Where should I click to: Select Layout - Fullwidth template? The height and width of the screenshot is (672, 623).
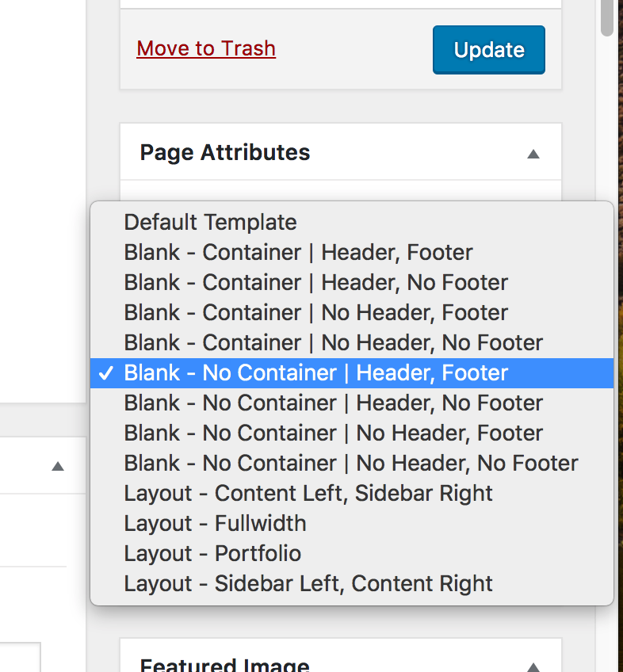pos(215,524)
